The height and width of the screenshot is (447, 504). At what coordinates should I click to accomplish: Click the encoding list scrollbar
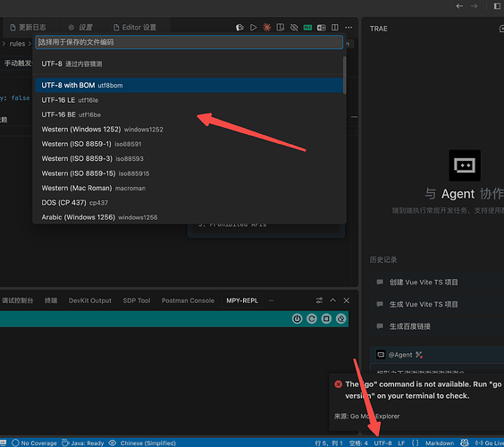pyautogui.click(x=345, y=75)
